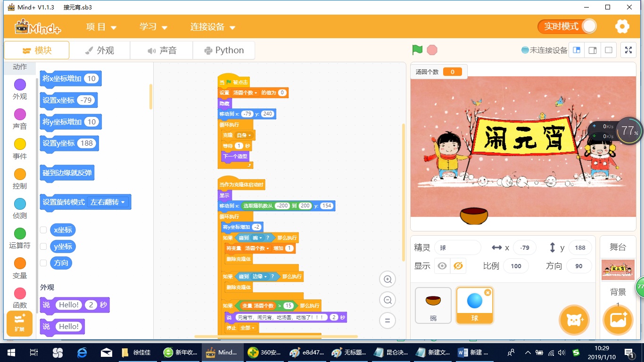Select the 声音 block category
Image resolution: width=644 pixels, height=362 pixels.
point(20,119)
